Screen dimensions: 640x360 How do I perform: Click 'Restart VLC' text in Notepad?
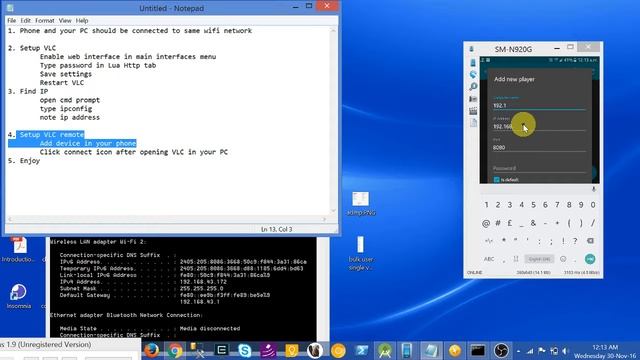coord(62,82)
